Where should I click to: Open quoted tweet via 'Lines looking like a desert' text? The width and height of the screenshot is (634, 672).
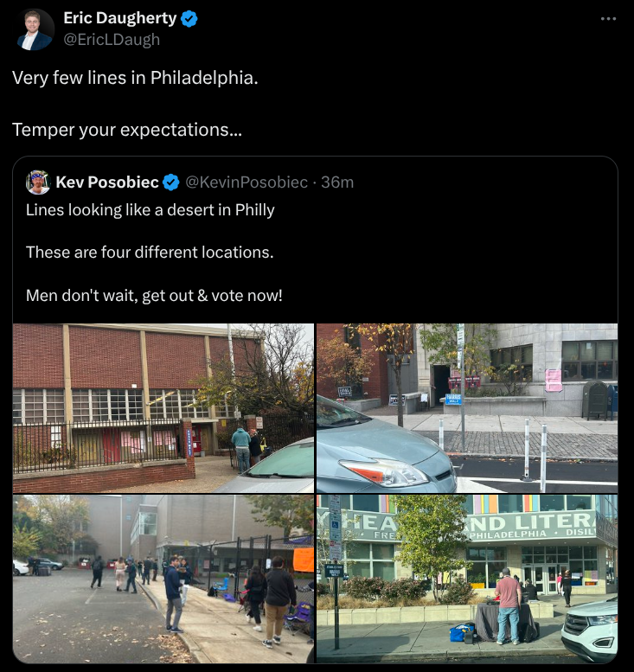[150, 210]
